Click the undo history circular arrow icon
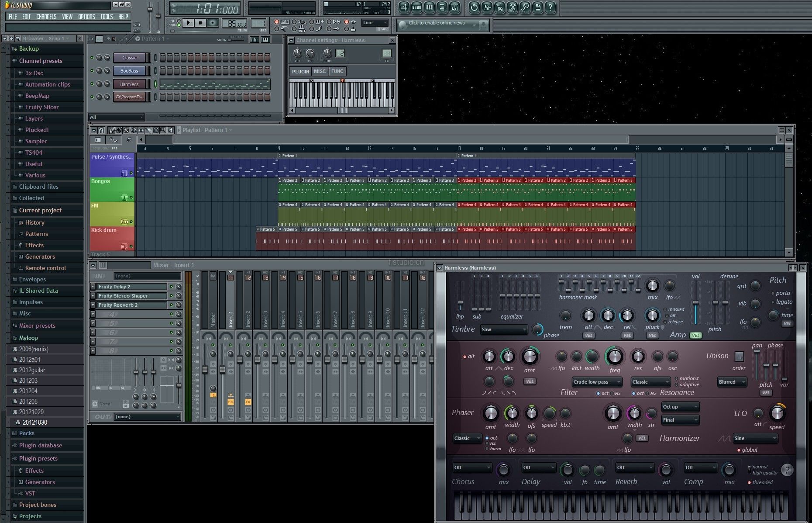 tap(475, 7)
